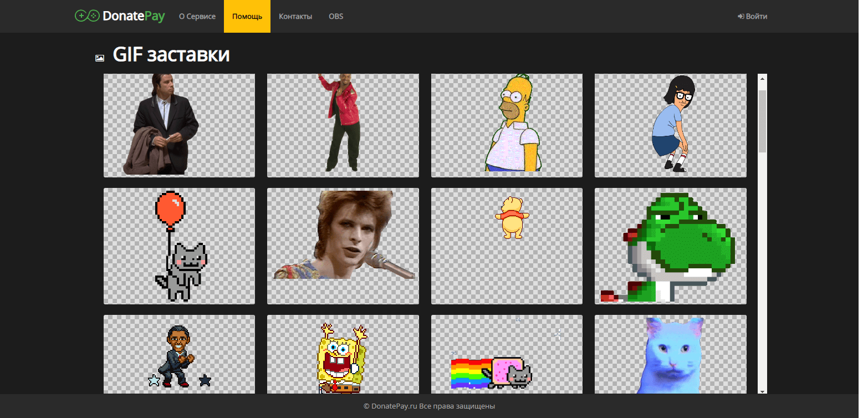The height and width of the screenshot is (418, 868).
Task: Go to the OBS page
Action: point(336,17)
